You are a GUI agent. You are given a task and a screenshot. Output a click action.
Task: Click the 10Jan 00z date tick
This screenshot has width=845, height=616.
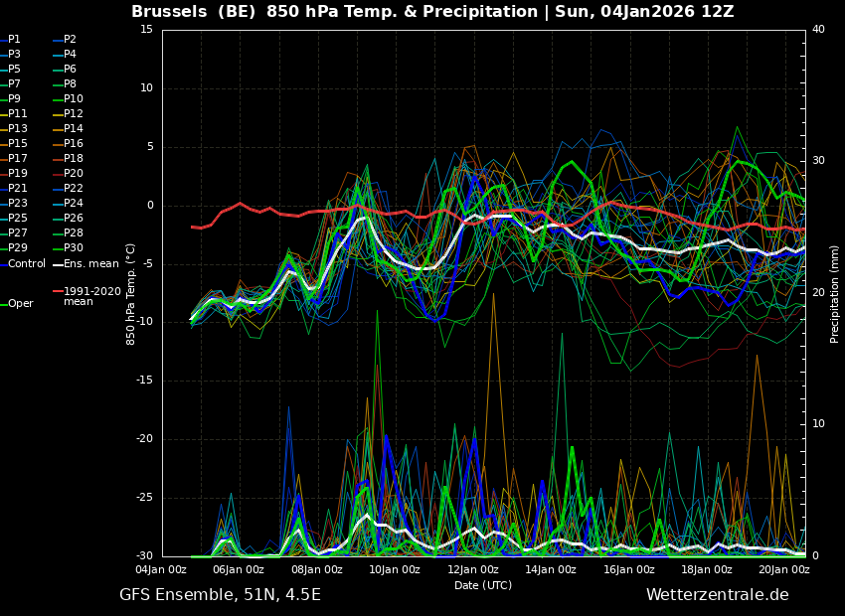point(395,569)
